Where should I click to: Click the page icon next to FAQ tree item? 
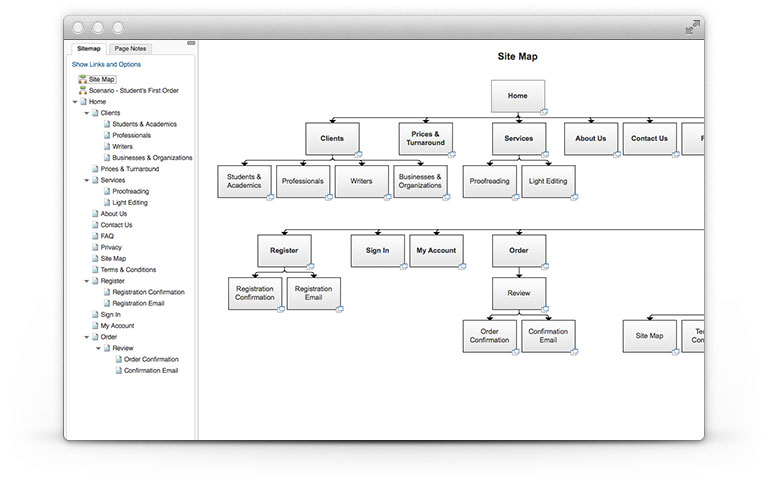click(x=96, y=236)
